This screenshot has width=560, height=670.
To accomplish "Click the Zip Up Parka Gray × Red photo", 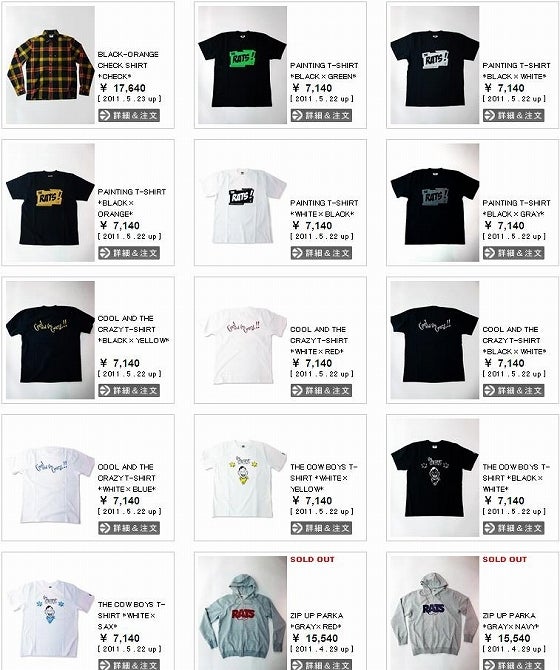I will pyautogui.click(x=243, y=613).
